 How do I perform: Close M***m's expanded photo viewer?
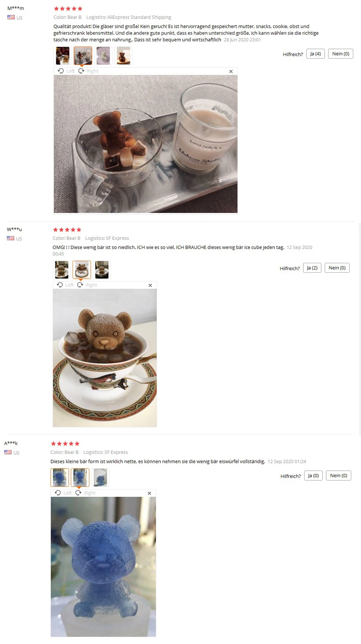click(x=231, y=71)
